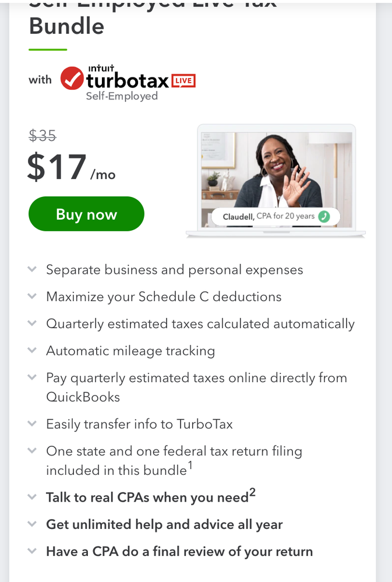Expand 'One state and one federal' chevron
This screenshot has height=582, width=392.
coord(33,450)
